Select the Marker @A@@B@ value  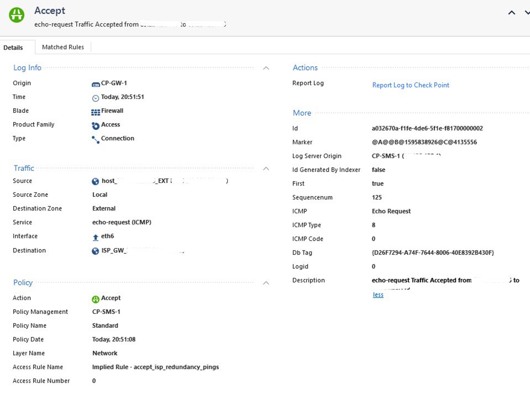click(x=424, y=142)
